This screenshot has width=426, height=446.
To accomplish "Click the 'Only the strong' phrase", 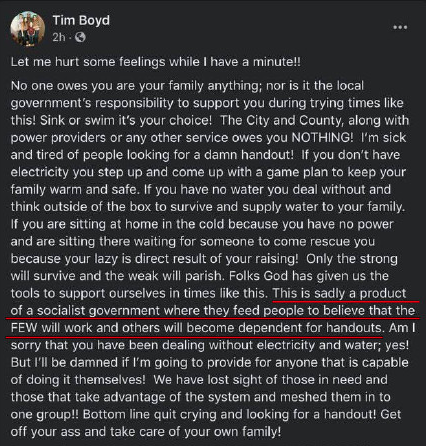I will [352, 259].
